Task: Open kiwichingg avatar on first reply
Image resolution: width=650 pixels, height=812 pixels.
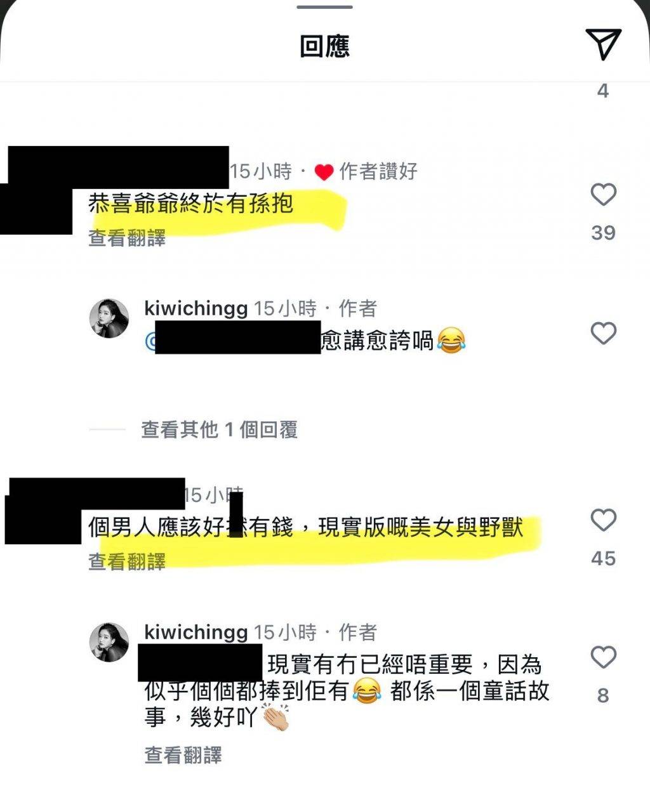Action: click(x=109, y=318)
